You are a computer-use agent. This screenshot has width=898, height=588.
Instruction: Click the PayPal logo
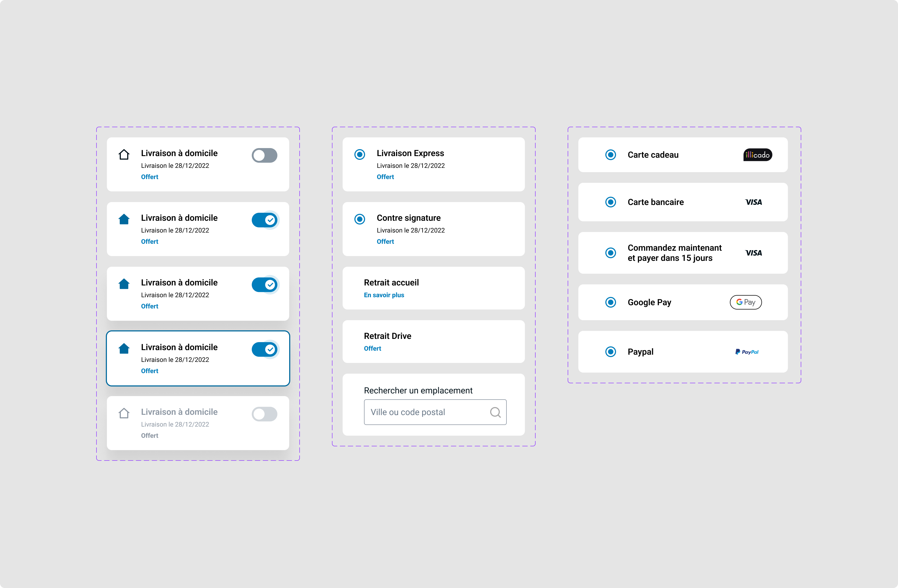(747, 352)
